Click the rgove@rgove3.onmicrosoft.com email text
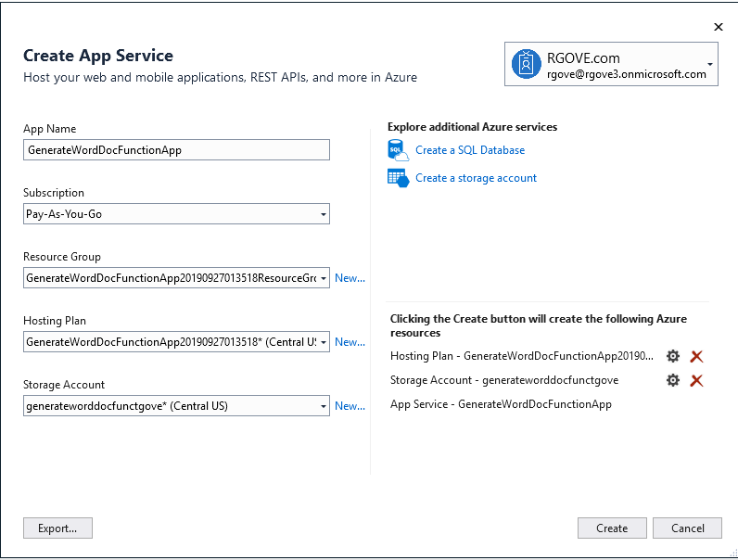 click(x=627, y=74)
